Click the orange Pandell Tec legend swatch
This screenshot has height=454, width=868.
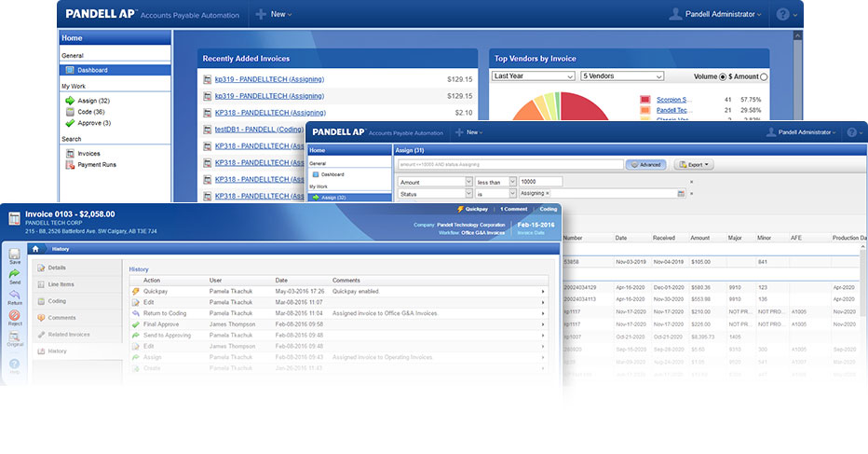point(644,110)
